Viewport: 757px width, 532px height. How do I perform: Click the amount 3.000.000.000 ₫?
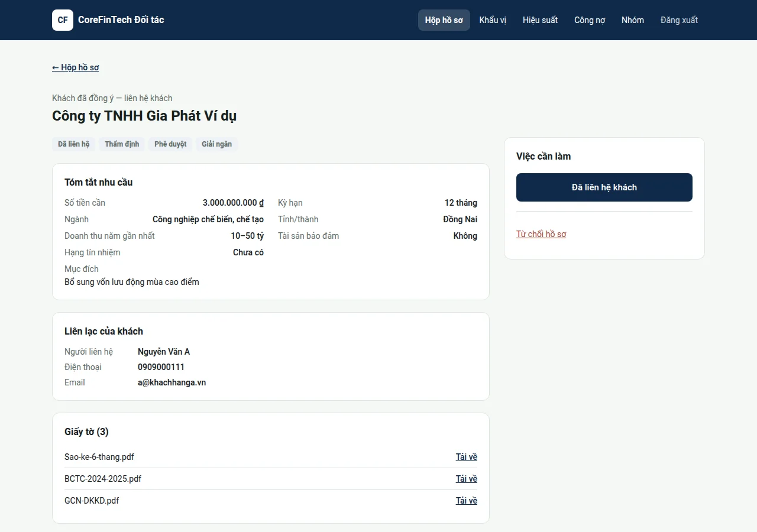click(233, 203)
